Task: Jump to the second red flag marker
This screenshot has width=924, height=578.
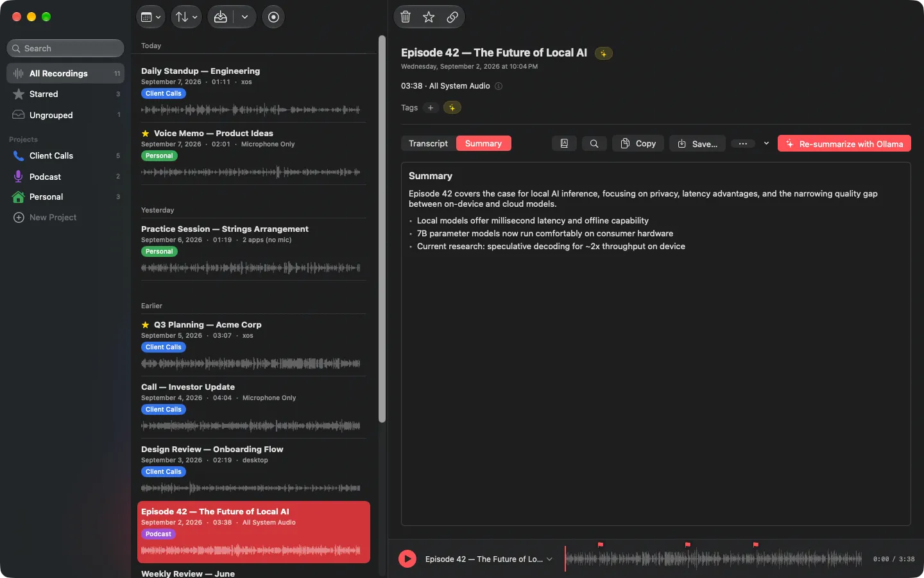Action: point(687,545)
